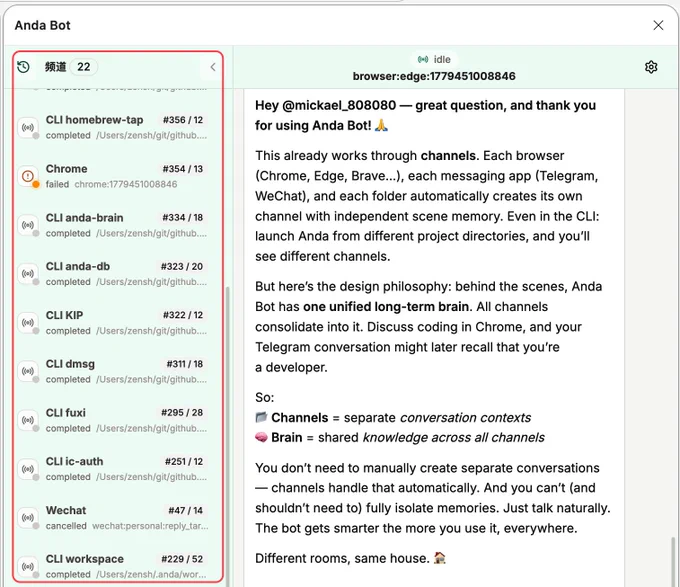Click the /Users/zensh/.anda/wor... path text
The image size is (680, 587).
[x=151, y=574]
